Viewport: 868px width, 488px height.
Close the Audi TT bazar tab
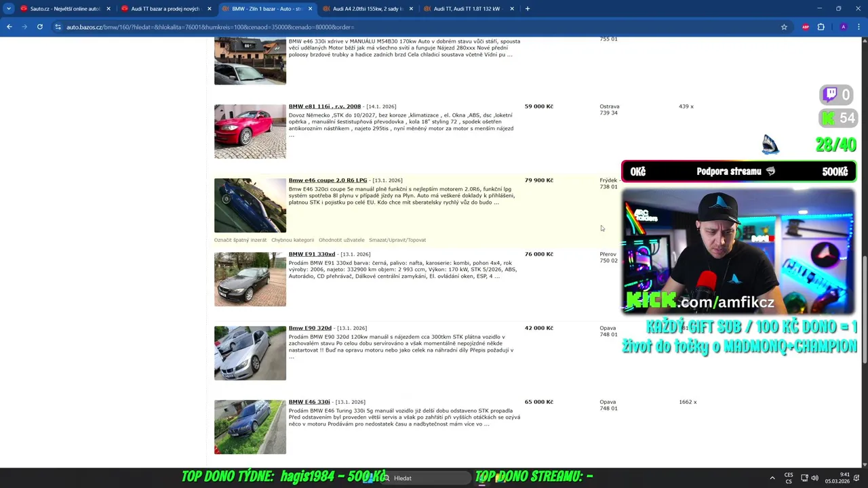(209, 9)
